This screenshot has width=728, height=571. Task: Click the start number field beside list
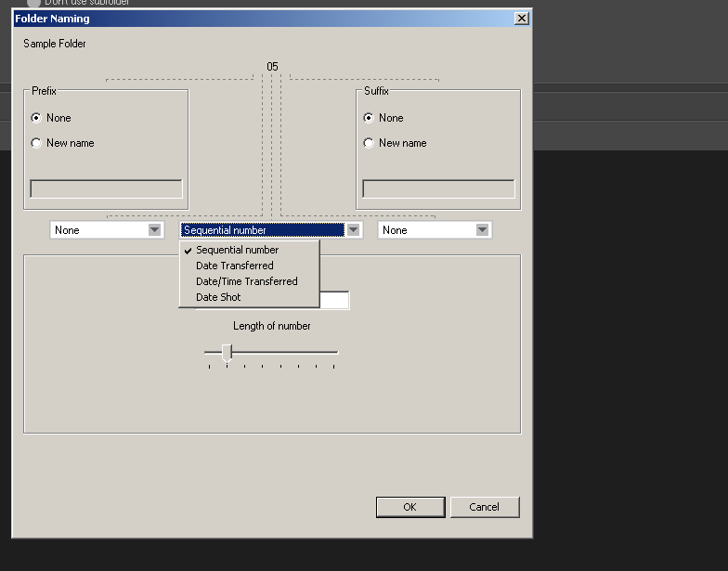(334, 300)
